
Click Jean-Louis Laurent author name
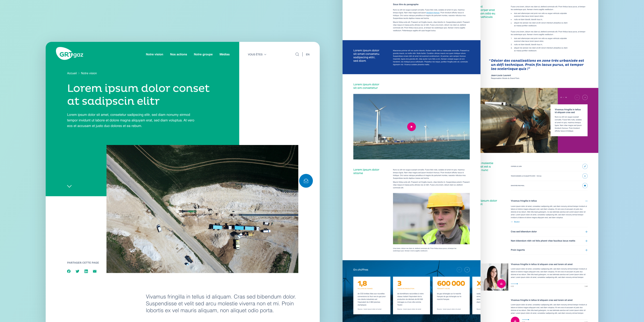(501, 75)
